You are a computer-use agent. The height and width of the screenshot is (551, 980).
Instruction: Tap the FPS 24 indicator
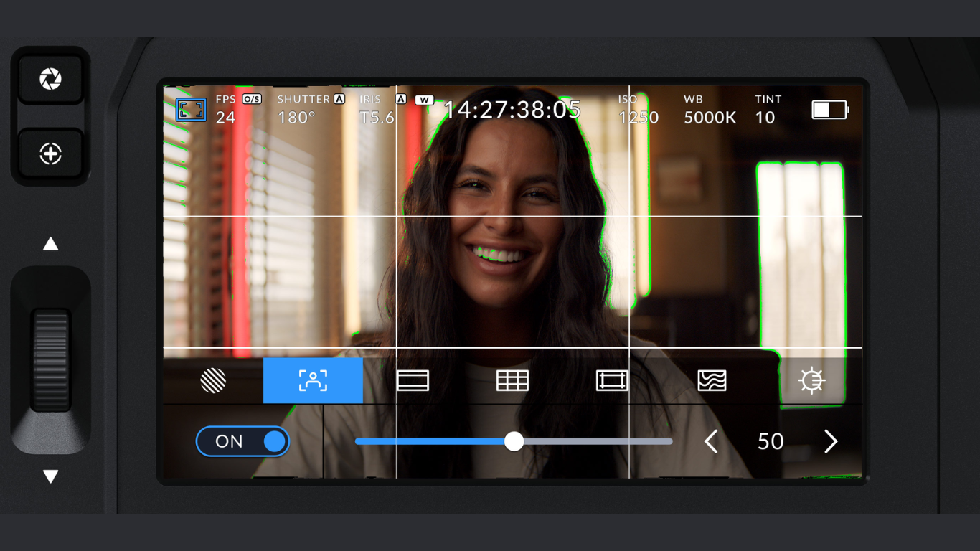[x=238, y=110]
